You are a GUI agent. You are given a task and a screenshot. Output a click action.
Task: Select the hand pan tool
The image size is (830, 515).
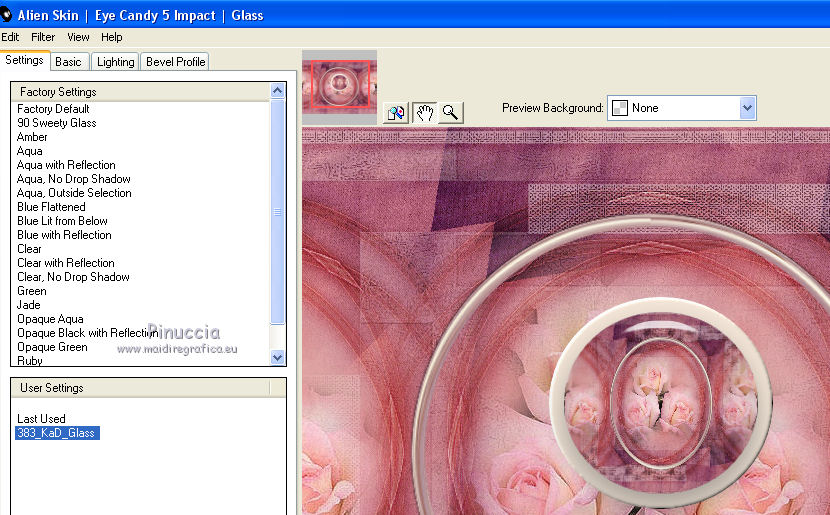point(424,112)
